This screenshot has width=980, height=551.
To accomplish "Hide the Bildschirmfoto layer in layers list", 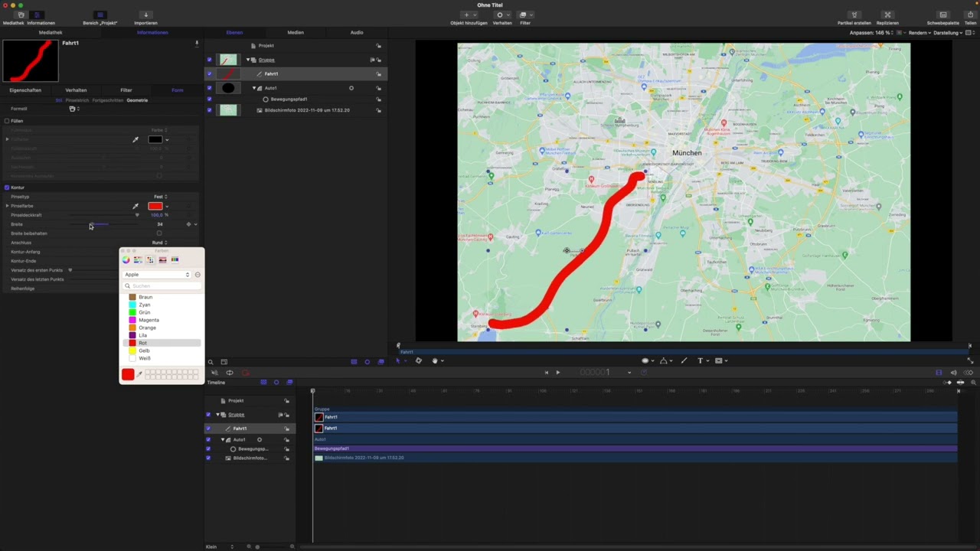I will (x=209, y=110).
